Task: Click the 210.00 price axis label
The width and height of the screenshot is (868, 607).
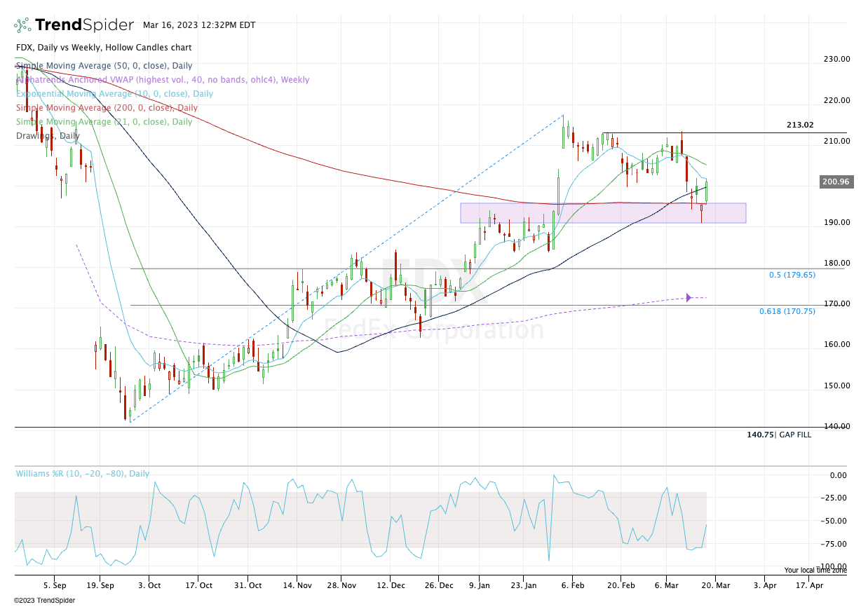Action: 836,141
